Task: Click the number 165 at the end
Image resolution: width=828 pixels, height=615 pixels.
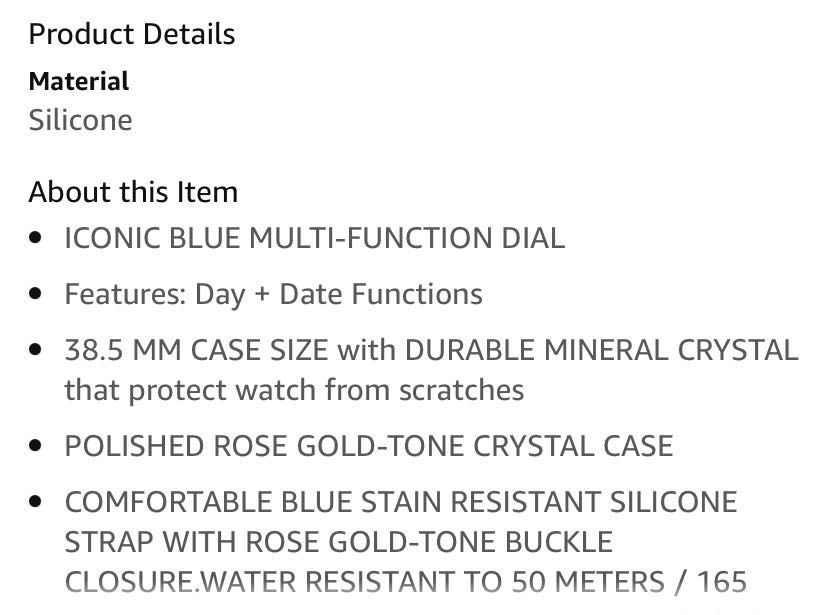Action: 722,582
